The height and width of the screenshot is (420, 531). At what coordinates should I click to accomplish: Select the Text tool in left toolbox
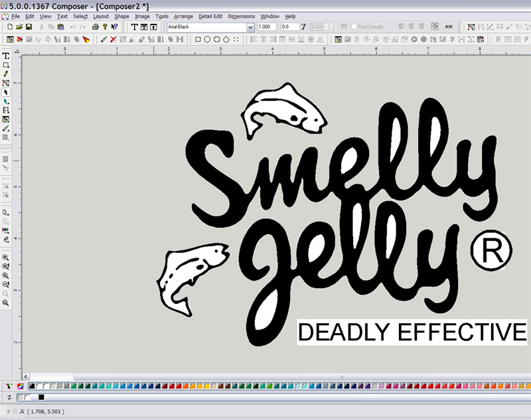pos(6,56)
